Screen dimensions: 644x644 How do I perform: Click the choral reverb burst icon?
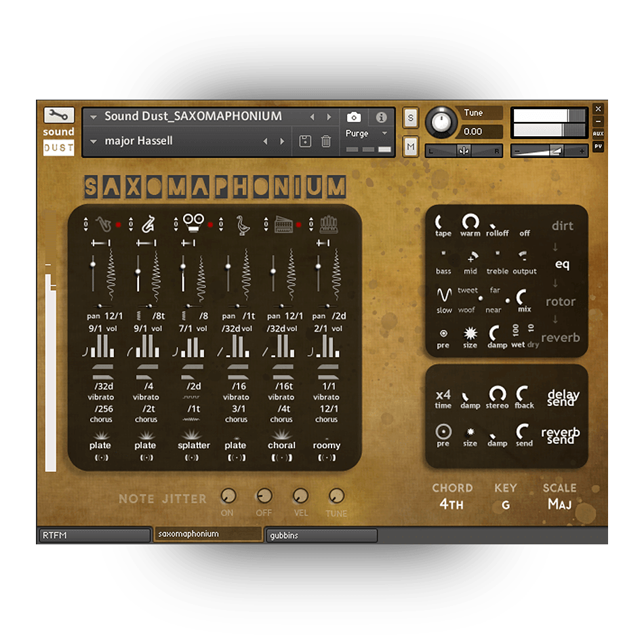[x=282, y=435]
